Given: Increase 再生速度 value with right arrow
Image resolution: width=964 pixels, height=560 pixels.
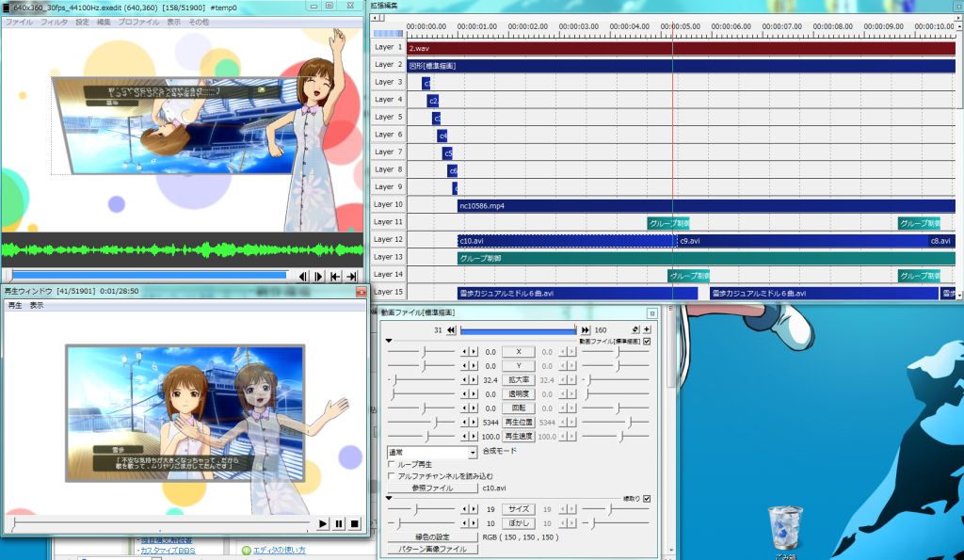Looking at the screenshot, I should coord(474,437).
